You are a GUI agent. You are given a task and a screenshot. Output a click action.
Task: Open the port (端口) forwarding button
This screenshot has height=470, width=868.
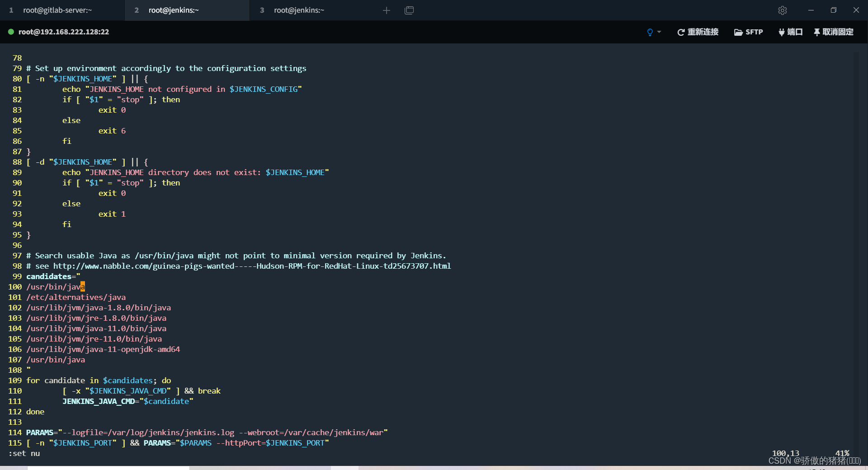click(790, 32)
